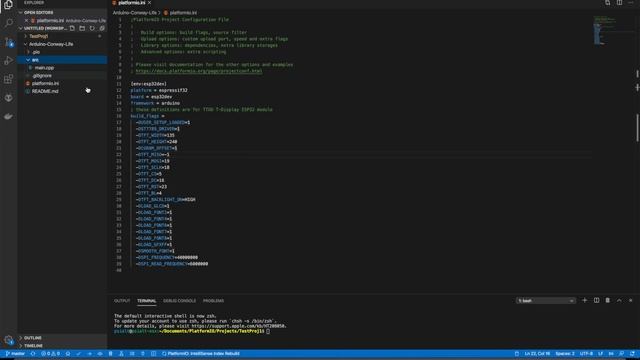Click the editor vertical scrollbar

coord(637,128)
